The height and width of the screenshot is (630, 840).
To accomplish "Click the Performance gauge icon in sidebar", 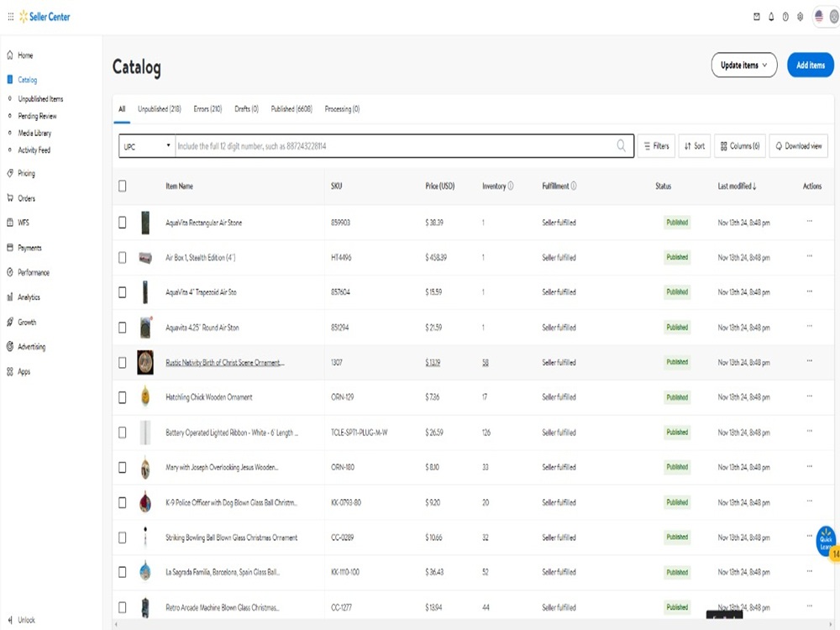I will point(9,272).
